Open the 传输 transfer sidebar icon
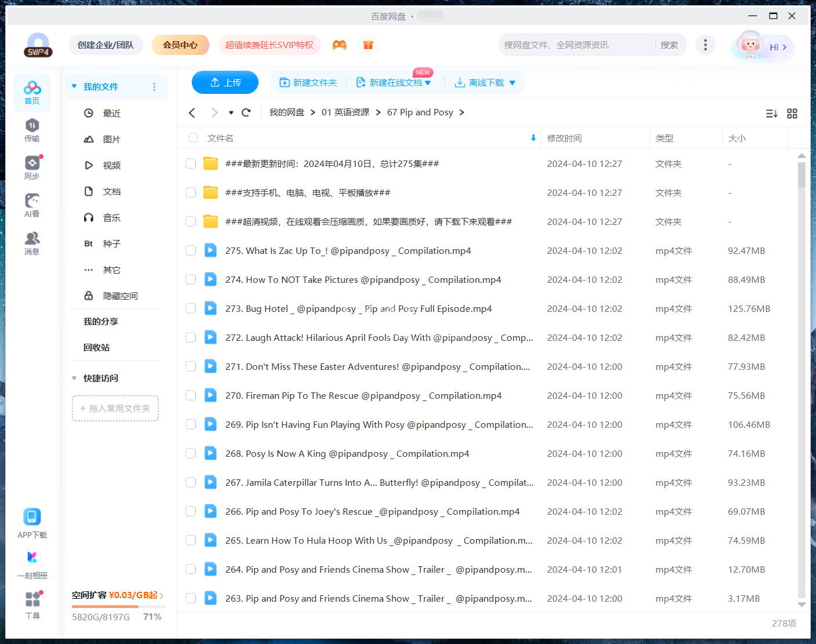Viewport: 816px width, 644px height. pyautogui.click(x=32, y=130)
